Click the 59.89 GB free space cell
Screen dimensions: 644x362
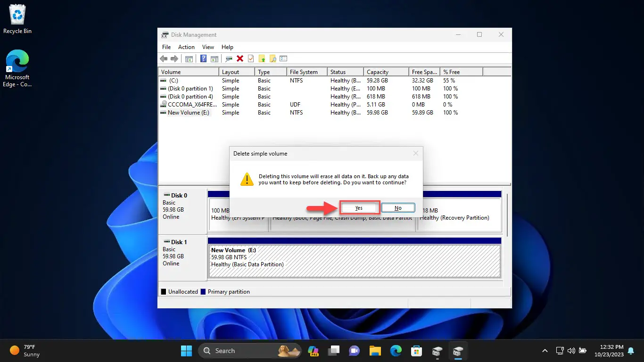tap(422, 113)
